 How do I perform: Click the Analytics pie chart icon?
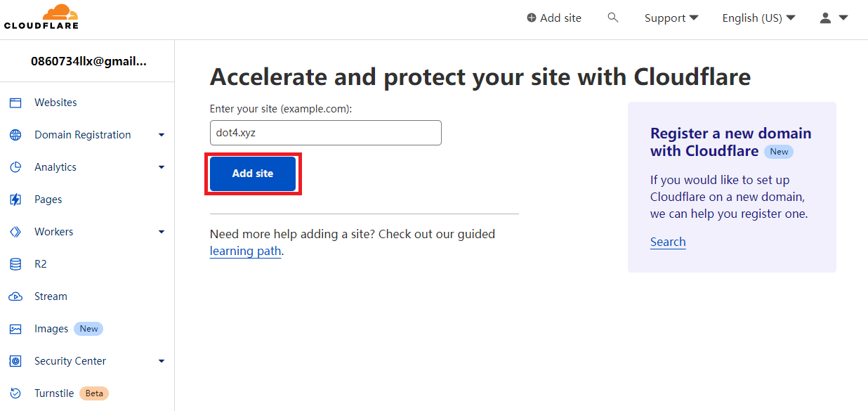coord(15,167)
